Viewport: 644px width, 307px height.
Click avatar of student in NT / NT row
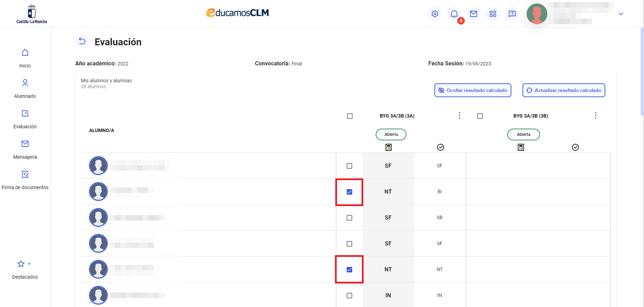tap(98, 269)
